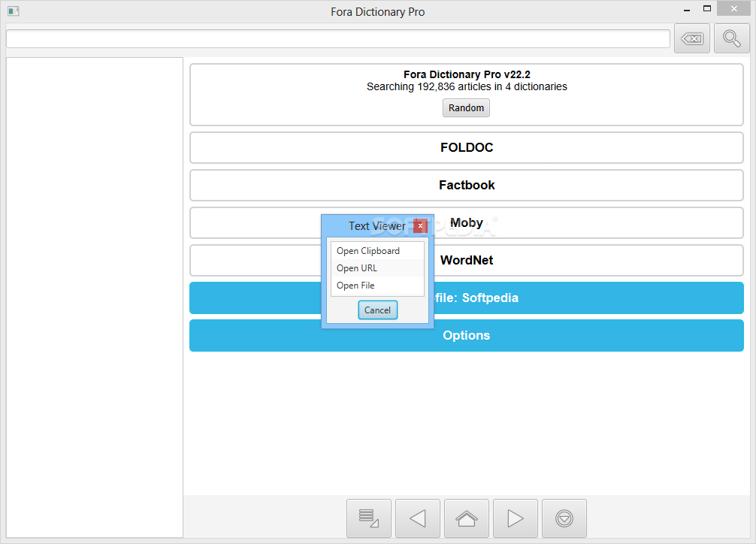756x544 pixels.
Task: Open the Factbook dictionary
Action: click(x=466, y=185)
